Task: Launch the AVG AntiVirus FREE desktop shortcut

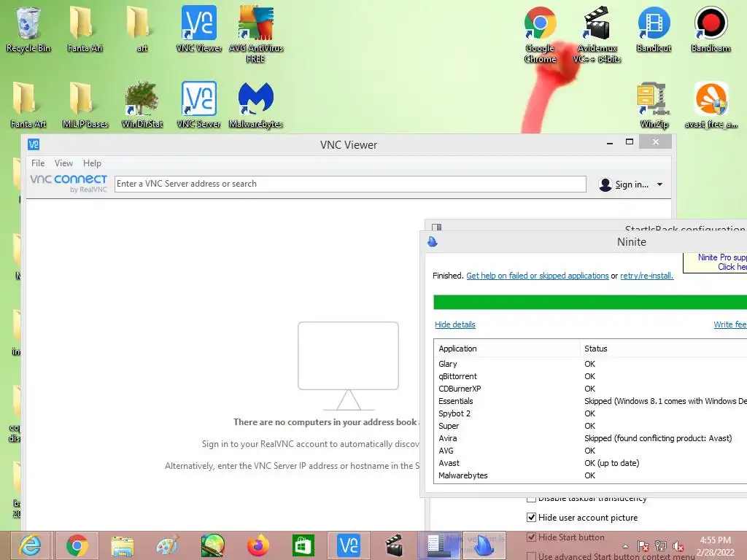Action: pos(256,34)
